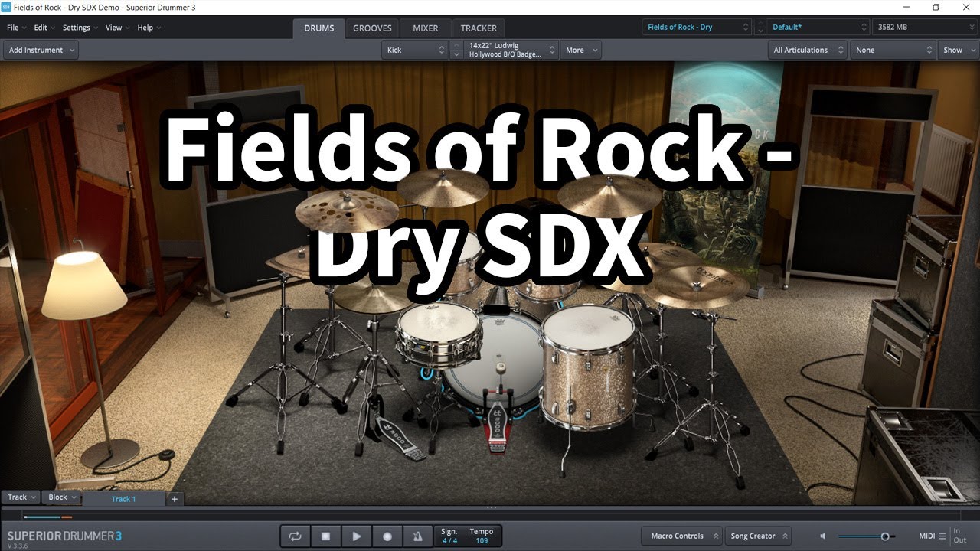Open the 14x22" Ludwig drum selector
The width and height of the screenshot is (980, 551).
(512, 51)
